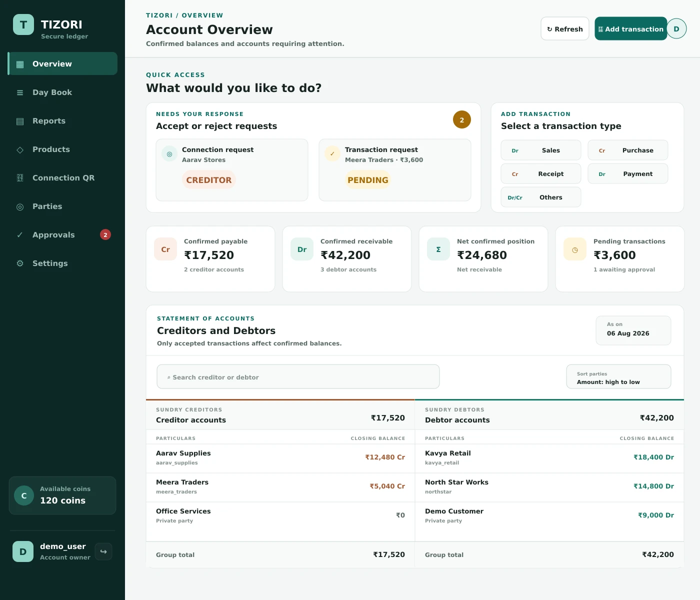Click the Day Book list icon
The height and width of the screenshot is (600, 700).
coord(20,92)
